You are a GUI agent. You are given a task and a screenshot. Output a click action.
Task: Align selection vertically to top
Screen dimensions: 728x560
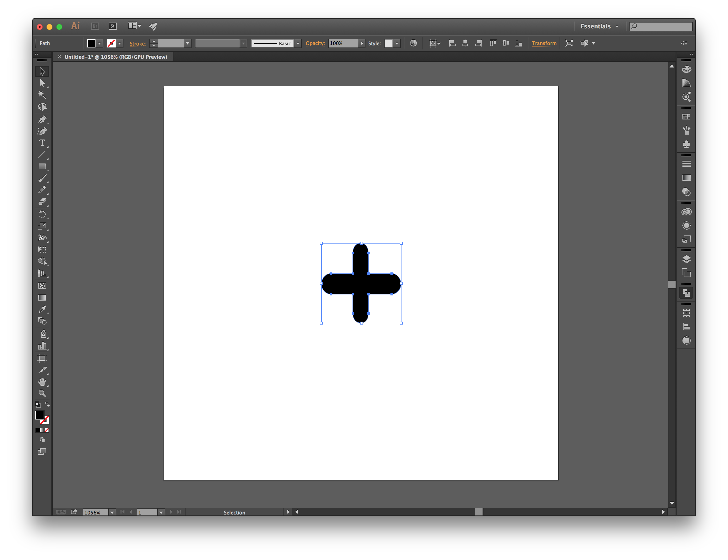(x=493, y=43)
